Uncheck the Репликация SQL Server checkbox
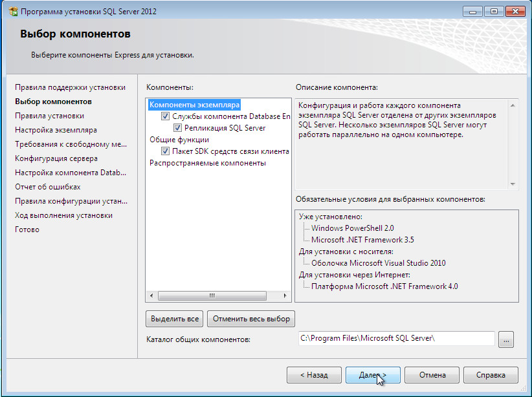 177,128
